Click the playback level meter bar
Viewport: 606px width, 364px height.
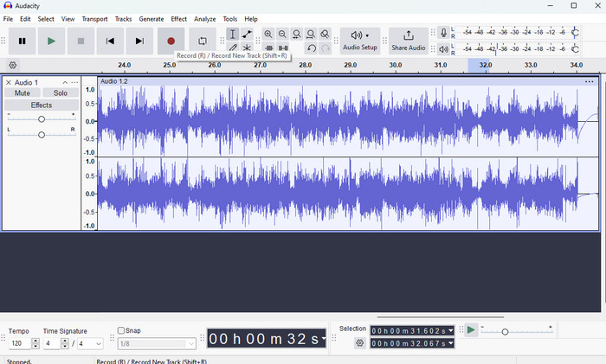pos(517,49)
